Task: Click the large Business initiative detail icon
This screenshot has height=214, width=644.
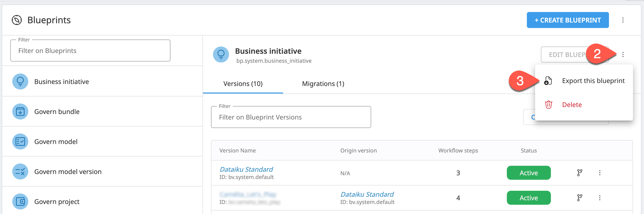Action: pyautogui.click(x=221, y=54)
